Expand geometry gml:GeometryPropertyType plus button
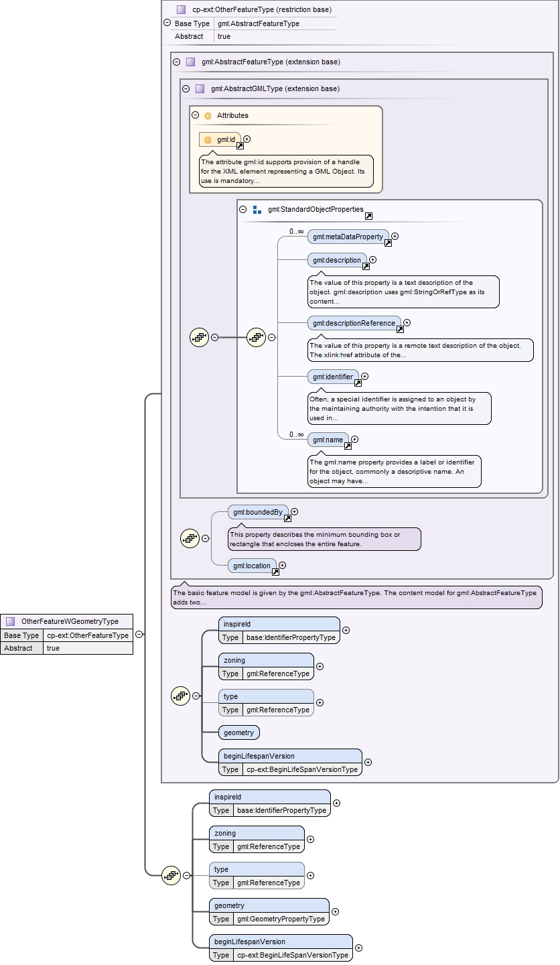 tap(336, 911)
